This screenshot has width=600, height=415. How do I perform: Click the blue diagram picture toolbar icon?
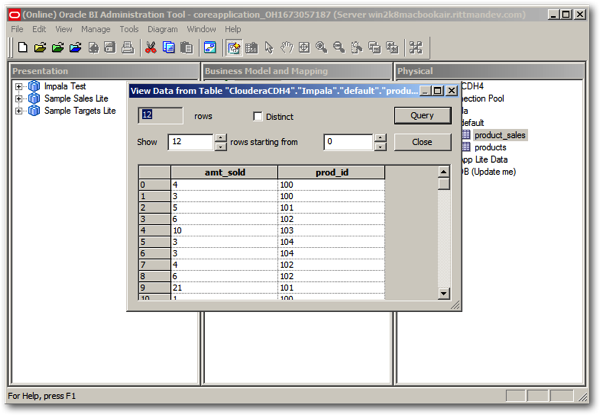click(x=210, y=47)
